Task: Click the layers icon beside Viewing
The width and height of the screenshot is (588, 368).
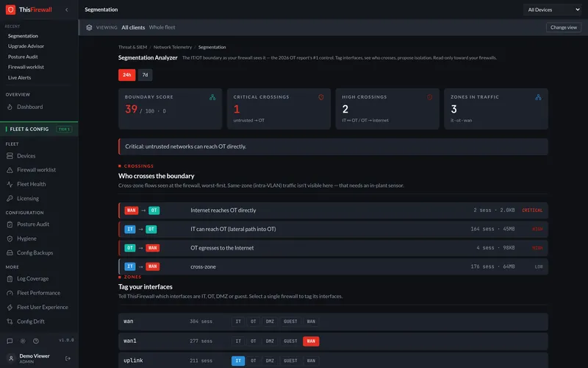Action: coord(89,27)
